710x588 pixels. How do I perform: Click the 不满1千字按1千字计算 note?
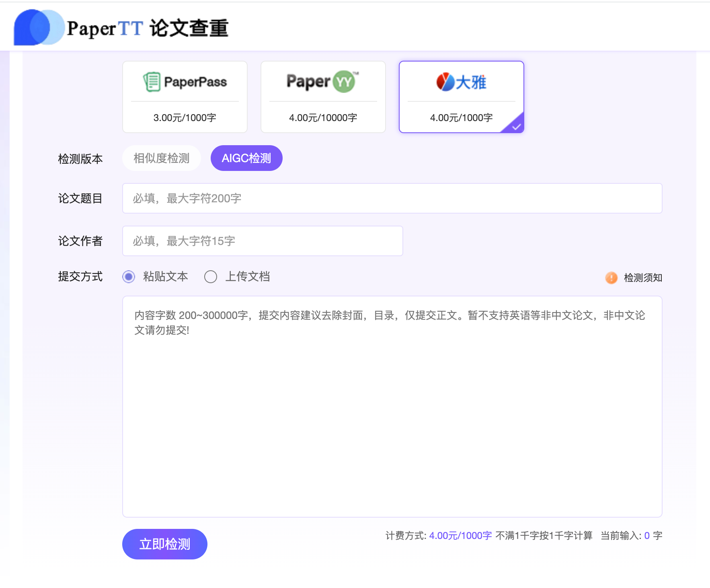click(544, 535)
